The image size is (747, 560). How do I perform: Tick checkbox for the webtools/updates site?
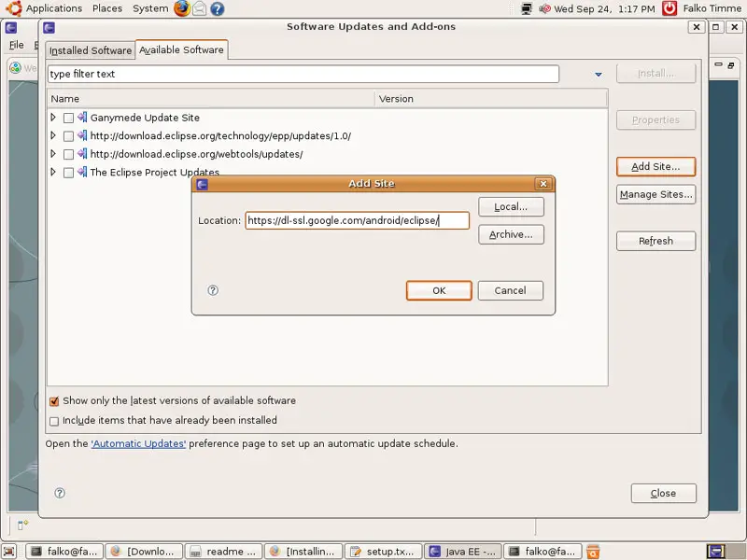[68, 154]
